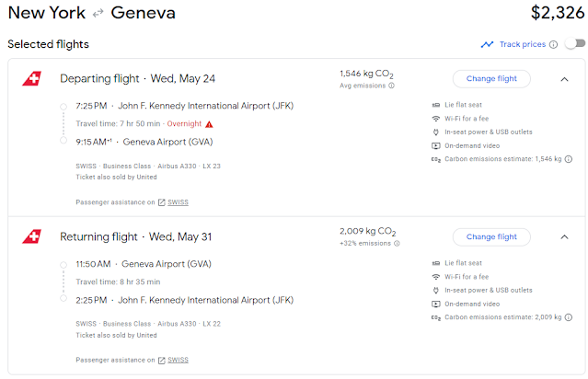
Task: Open SWISS passenger assistance link for departing flight
Action: pyautogui.click(x=178, y=201)
